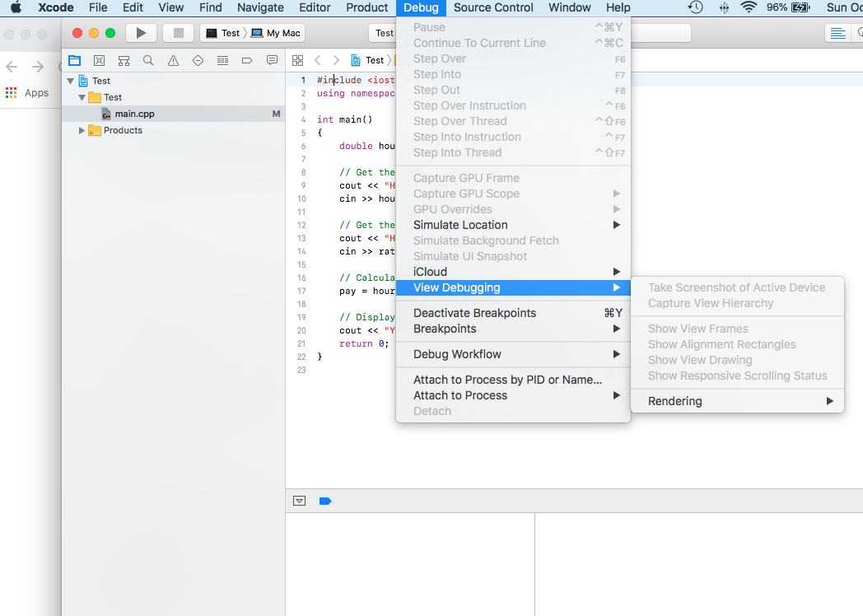Open the Report navigator speech-bubble icon

pos(272,61)
